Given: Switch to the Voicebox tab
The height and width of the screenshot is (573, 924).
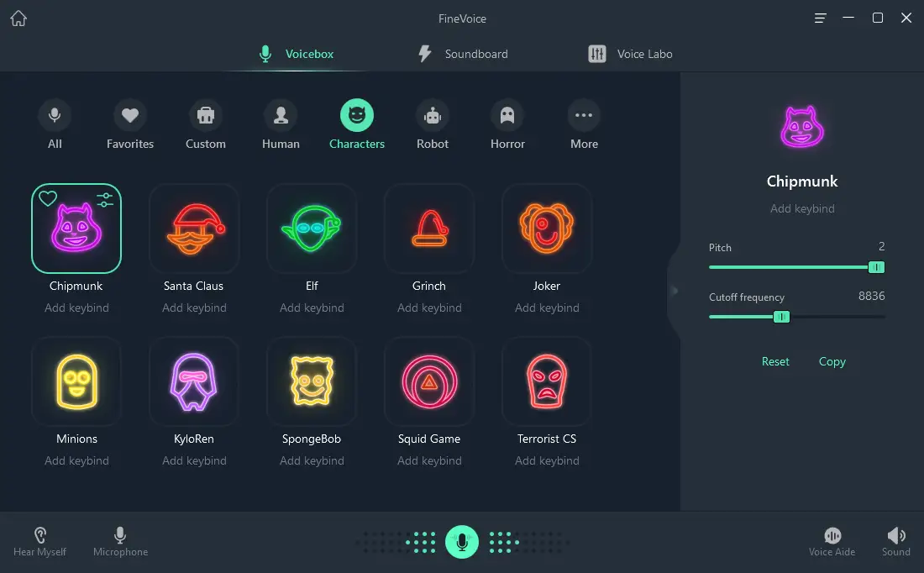Looking at the screenshot, I should click(297, 54).
